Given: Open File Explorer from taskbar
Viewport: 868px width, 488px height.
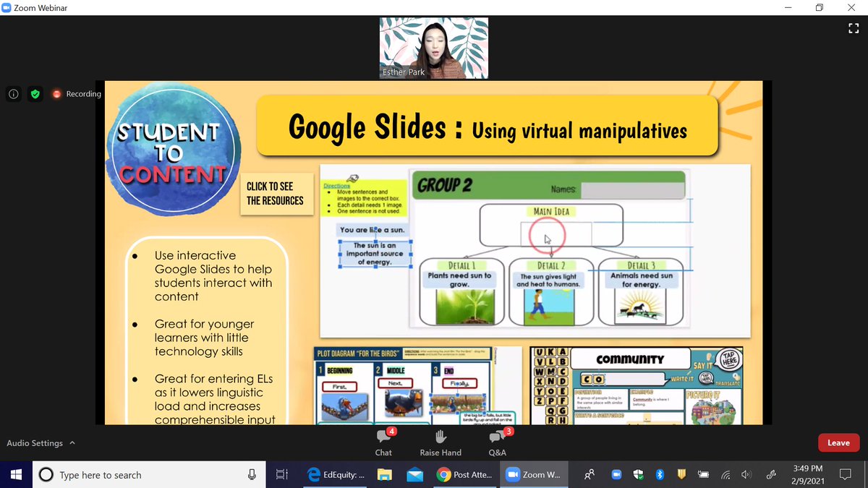Looking at the screenshot, I should (x=385, y=475).
